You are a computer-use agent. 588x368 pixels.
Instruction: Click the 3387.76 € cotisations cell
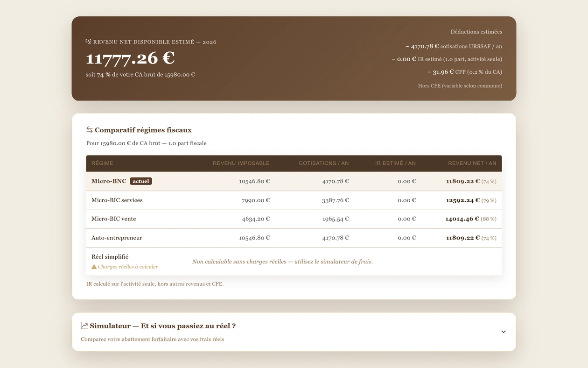[336, 200]
